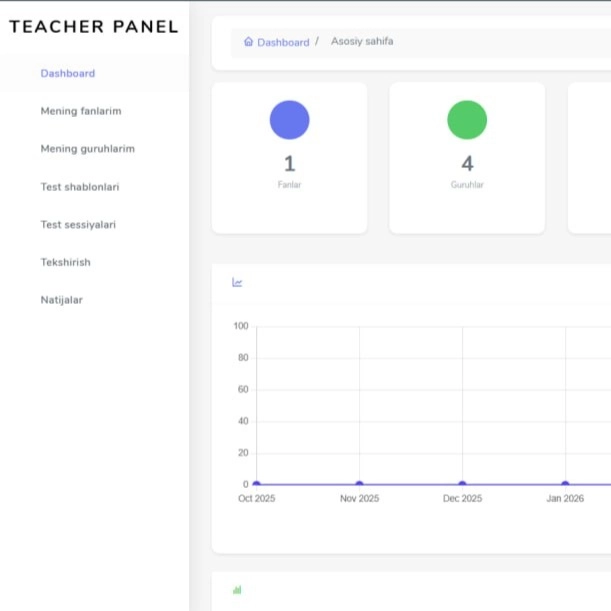The width and height of the screenshot is (611, 611).
Task: Click the number 1 on Fanlar card
Action: coord(290,164)
